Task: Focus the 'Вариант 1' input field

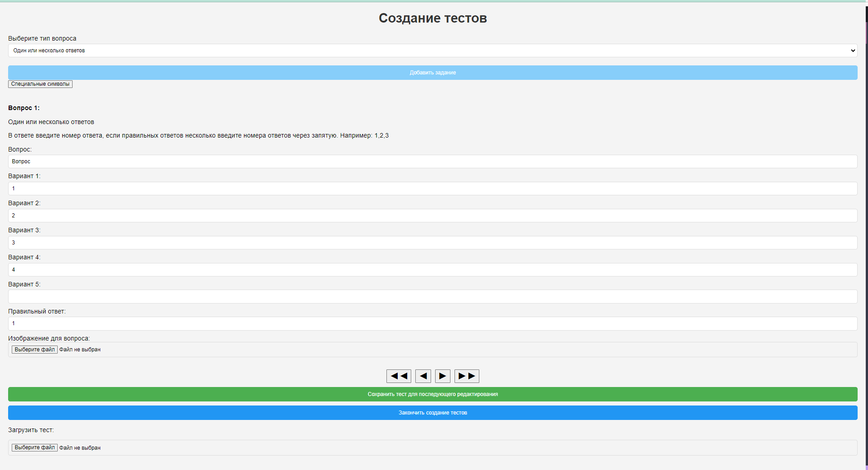Action: [432, 189]
